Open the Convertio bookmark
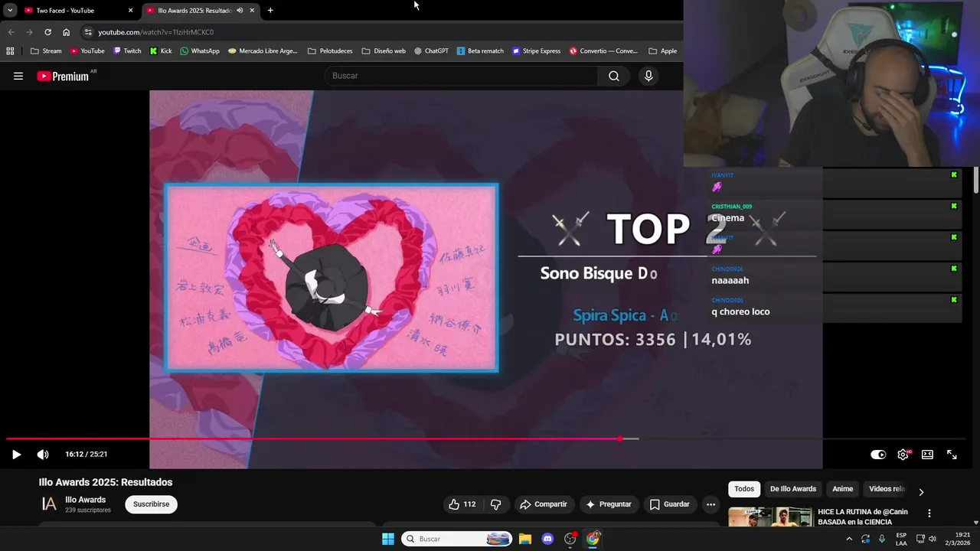The height and width of the screenshot is (551, 980). [603, 51]
